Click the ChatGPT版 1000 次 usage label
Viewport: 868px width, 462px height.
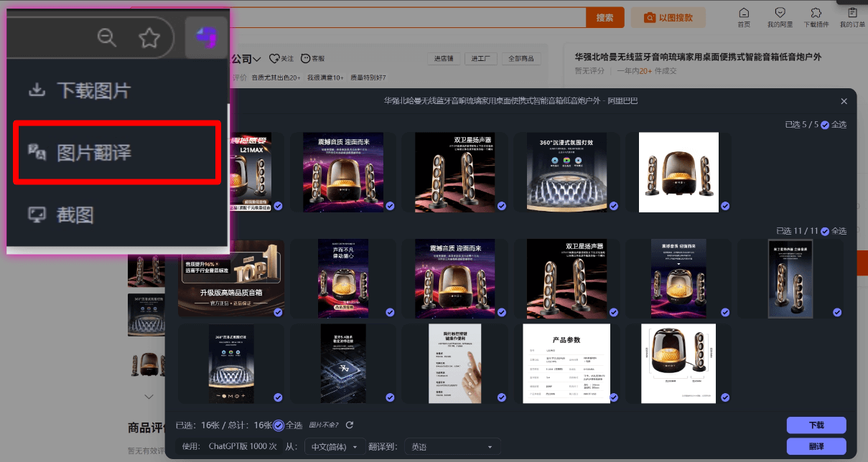pos(242,446)
